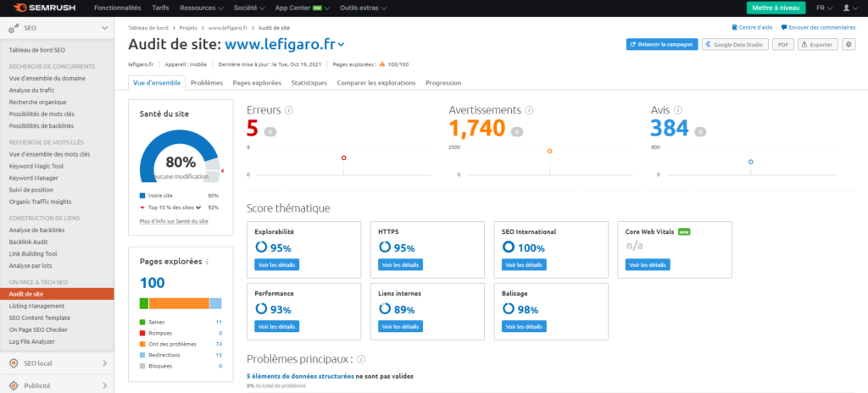Open Fonctionnalités in top menu
Viewport: 868px width, 393px height.
(x=117, y=8)
